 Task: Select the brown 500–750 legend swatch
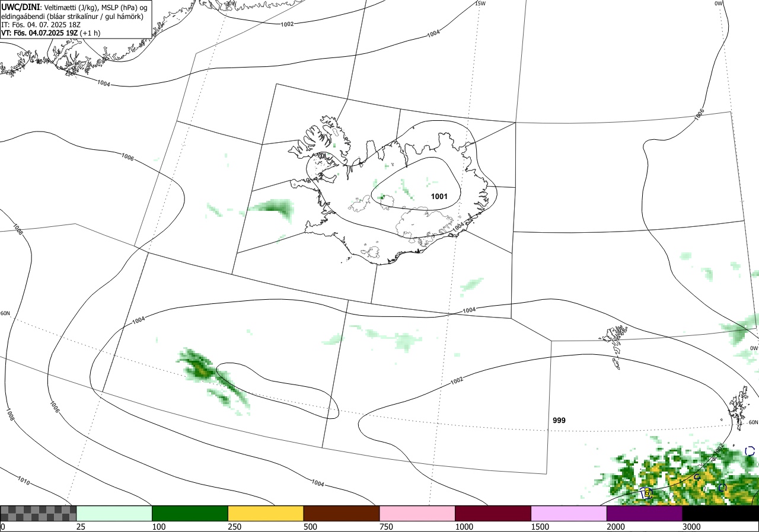[342, 513]
